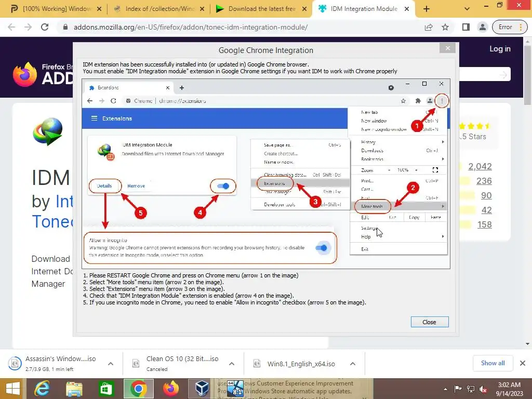Expand options for Win8.1_English_x64.iso download
Screen dimensions: 532x399
pos(353,364)
